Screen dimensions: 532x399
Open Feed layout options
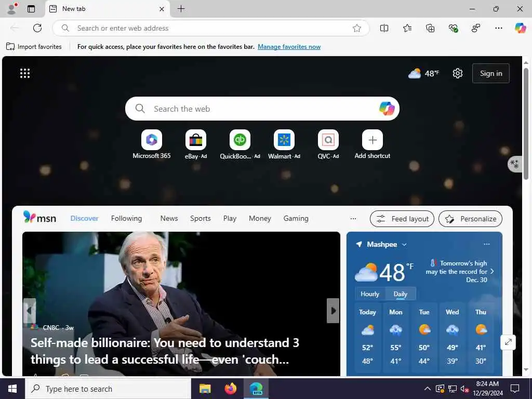click(x=402, y=219)
